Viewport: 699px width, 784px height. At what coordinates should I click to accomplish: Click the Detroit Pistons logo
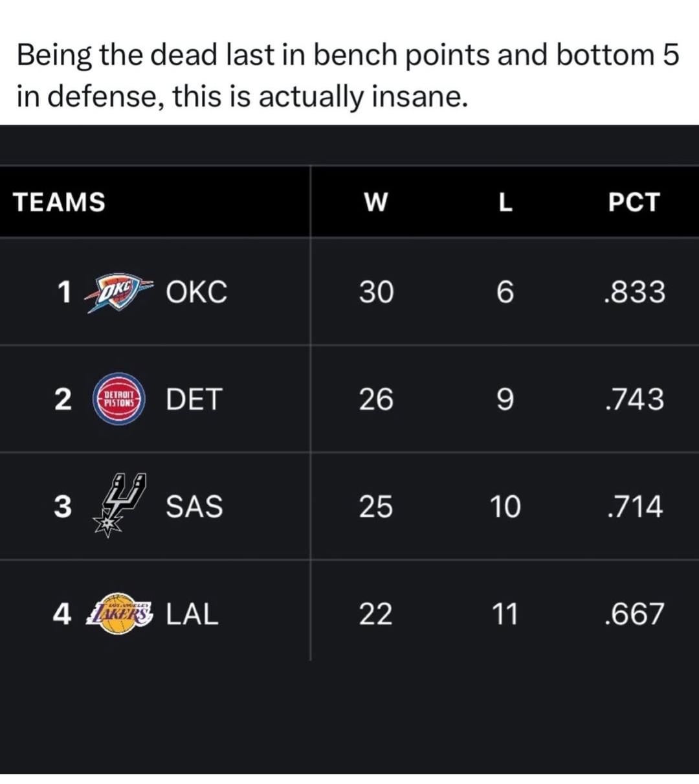coord(119,399)
